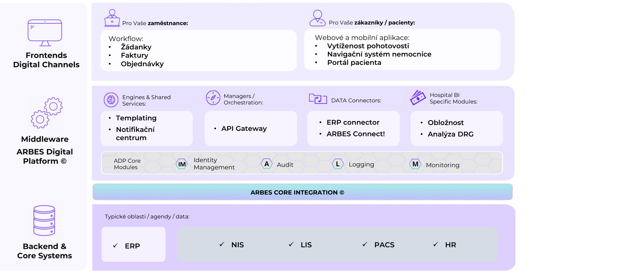Viewport: 644px width, 274px height.
Task: Click the L hexagon Logging badge
Action: tap(338, 164)
